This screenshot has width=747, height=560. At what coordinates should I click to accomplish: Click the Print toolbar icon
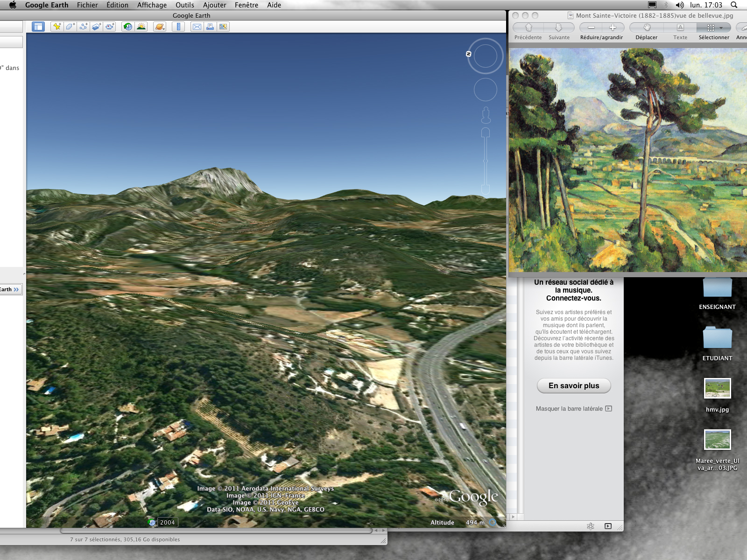(210, 27)
